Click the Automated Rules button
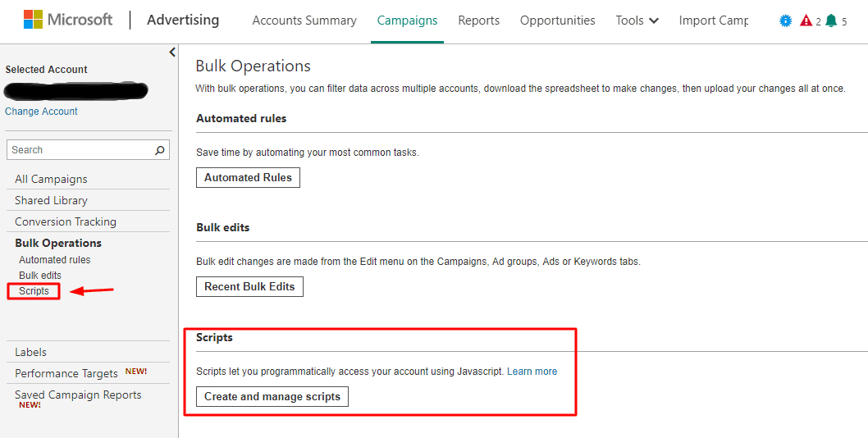 pyautogui.click(x=248, y=178)
